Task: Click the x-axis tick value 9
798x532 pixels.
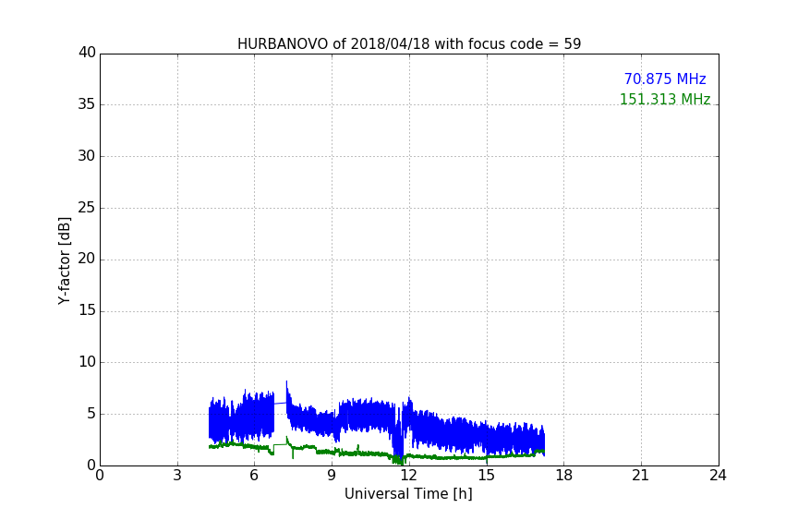Action: pos(332,476)
